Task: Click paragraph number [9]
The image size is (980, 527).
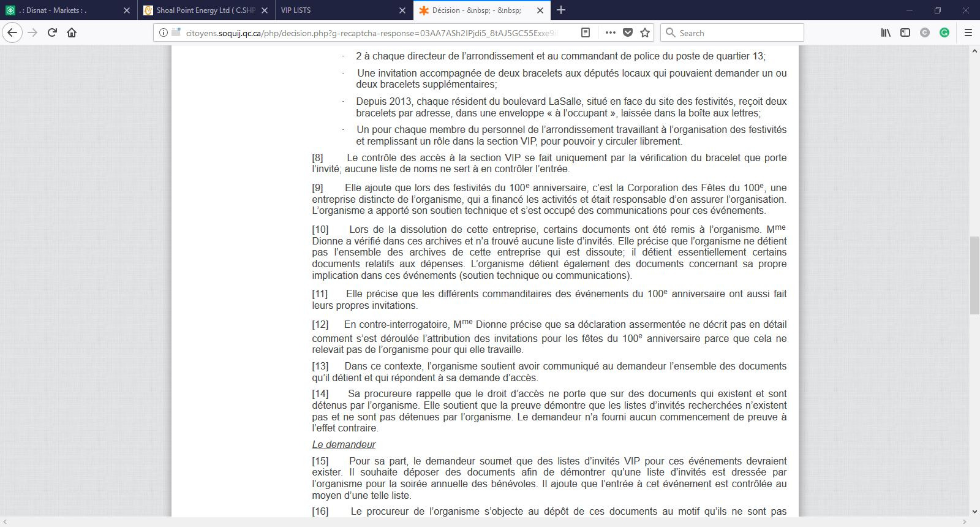Action: (x=317, y=188)
